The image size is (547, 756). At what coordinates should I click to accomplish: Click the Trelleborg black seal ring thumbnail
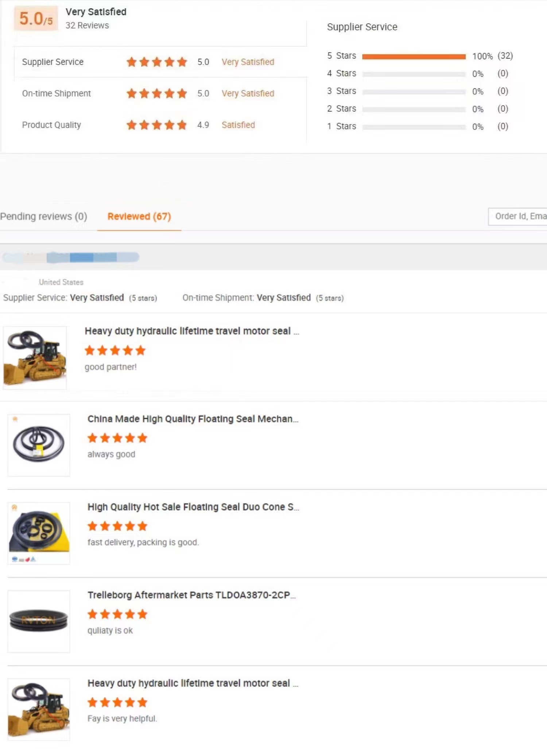click(x=39, y=621)
